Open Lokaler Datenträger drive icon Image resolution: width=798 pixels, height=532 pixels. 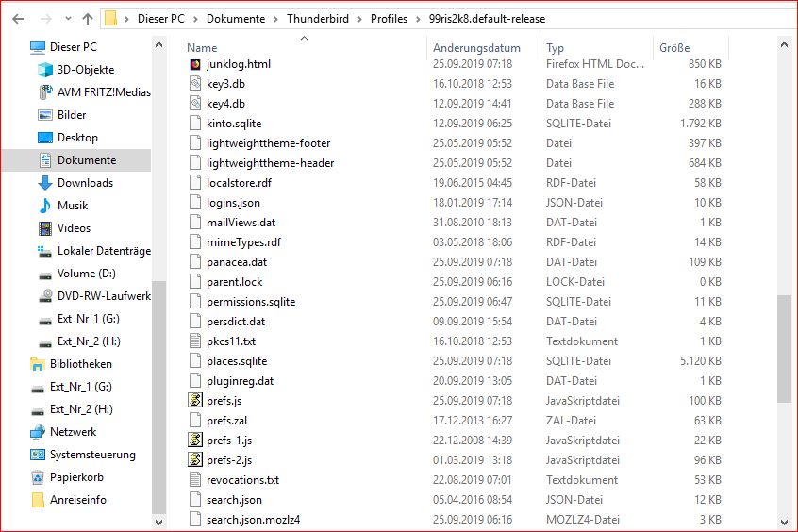[45, 251]
